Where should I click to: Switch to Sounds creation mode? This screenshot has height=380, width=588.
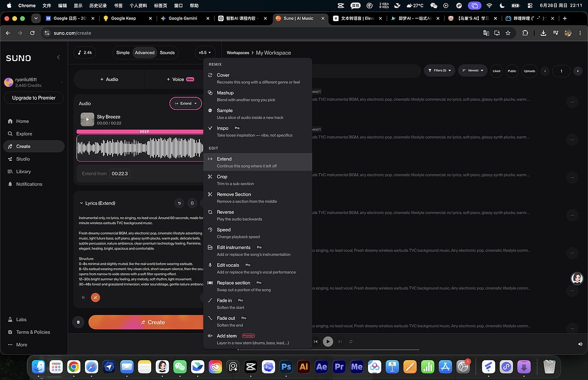click(167, 52)
